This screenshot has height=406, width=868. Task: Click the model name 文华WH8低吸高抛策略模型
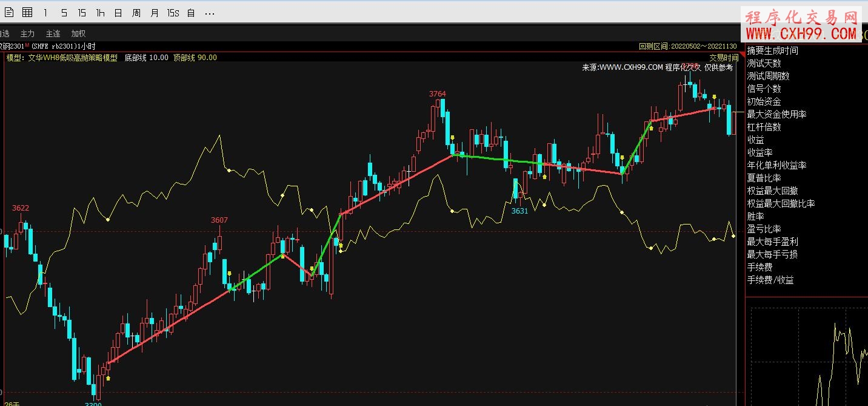click(x=73, y=58)
